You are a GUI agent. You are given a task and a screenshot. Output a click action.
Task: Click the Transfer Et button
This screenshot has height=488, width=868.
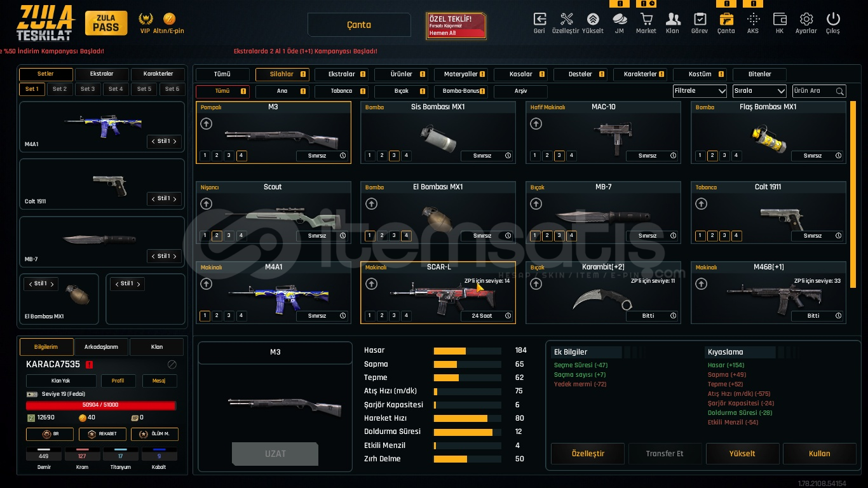[665, 454]
